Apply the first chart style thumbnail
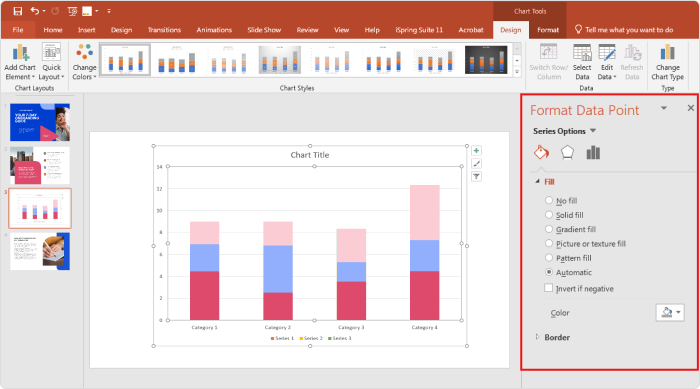 (x=125, y=59)
